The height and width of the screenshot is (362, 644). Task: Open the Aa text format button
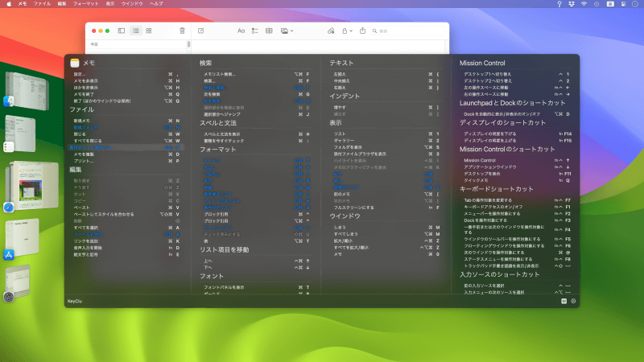pyautogui.click(x=241, y=31)
